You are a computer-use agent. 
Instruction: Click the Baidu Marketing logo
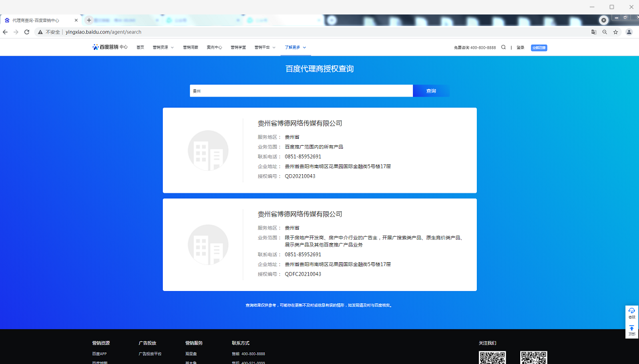109,47
